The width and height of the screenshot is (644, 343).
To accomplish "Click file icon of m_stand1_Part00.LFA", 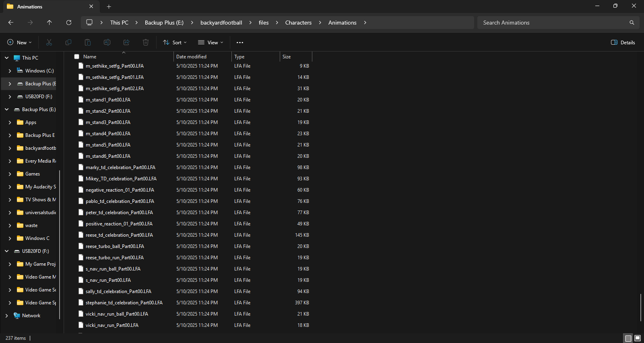I will click(x=81, y=99).
